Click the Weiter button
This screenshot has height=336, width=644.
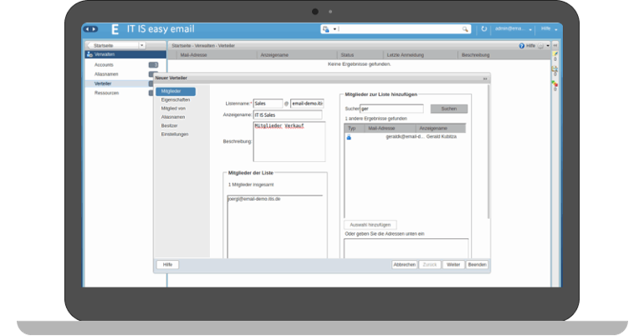453,264
